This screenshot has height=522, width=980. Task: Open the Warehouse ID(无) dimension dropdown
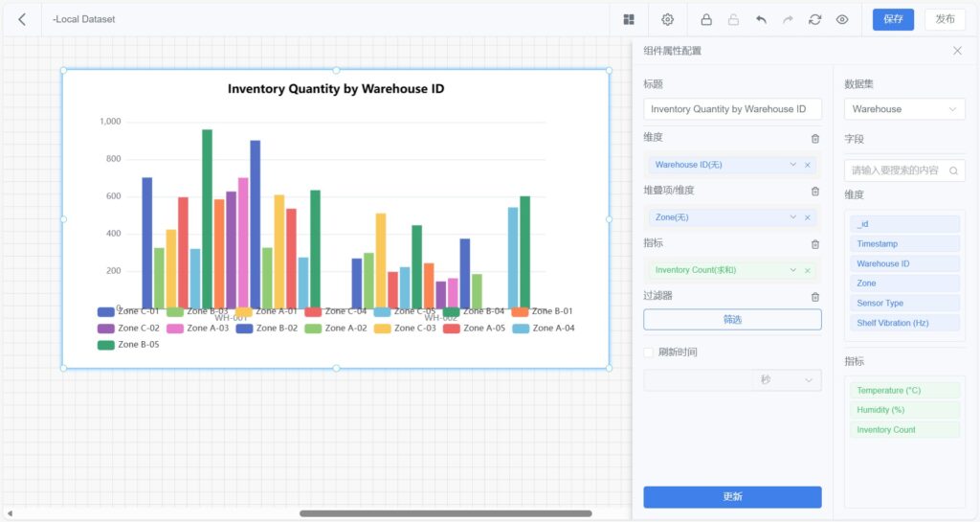click(x=792, y=165)
